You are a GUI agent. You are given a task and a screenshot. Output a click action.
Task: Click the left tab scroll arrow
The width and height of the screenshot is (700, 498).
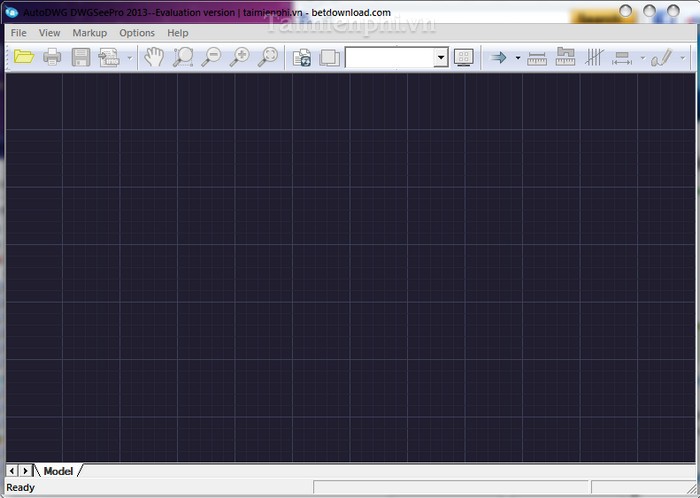tap(12, 471)
